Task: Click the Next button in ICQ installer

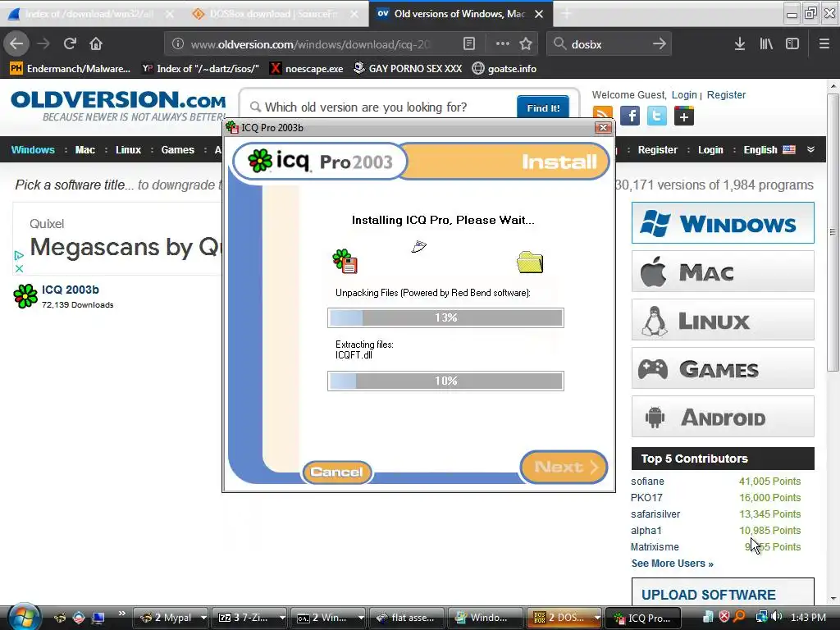Action: click(x=564, y=467)
